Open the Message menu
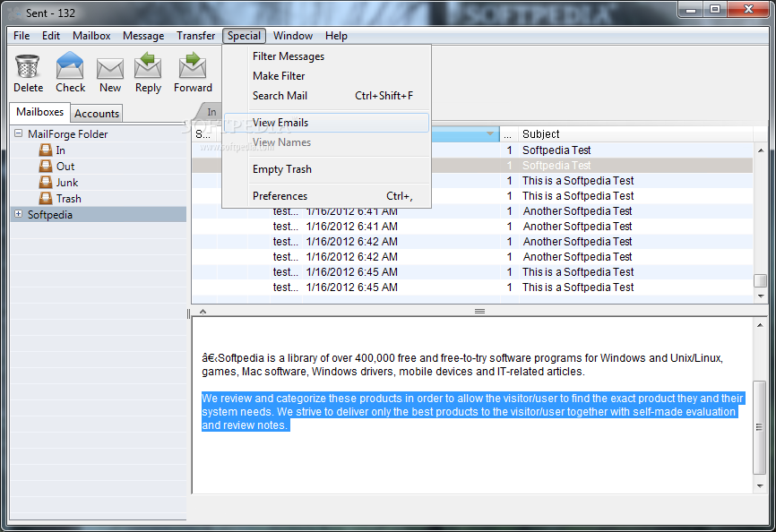Image resolution: width=776 pixels, height=532 pixels. click(x=143, y=36)
